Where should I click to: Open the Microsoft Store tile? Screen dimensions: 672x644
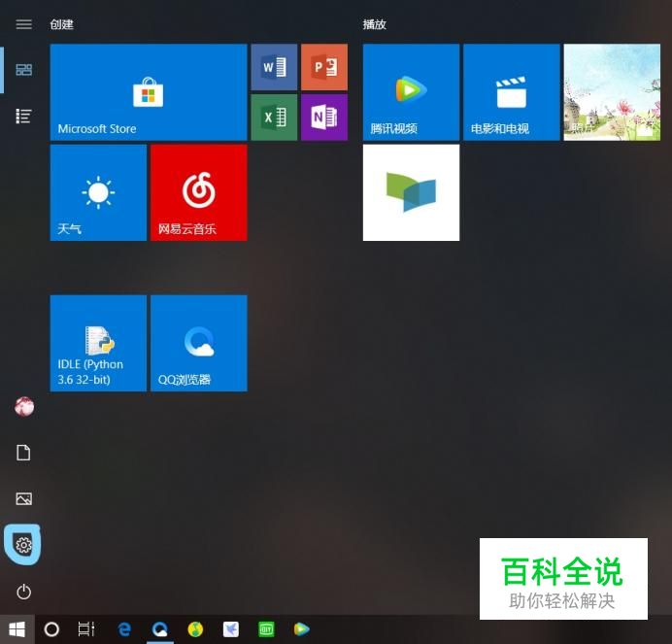pyautogui.click(x=149, y=92)
